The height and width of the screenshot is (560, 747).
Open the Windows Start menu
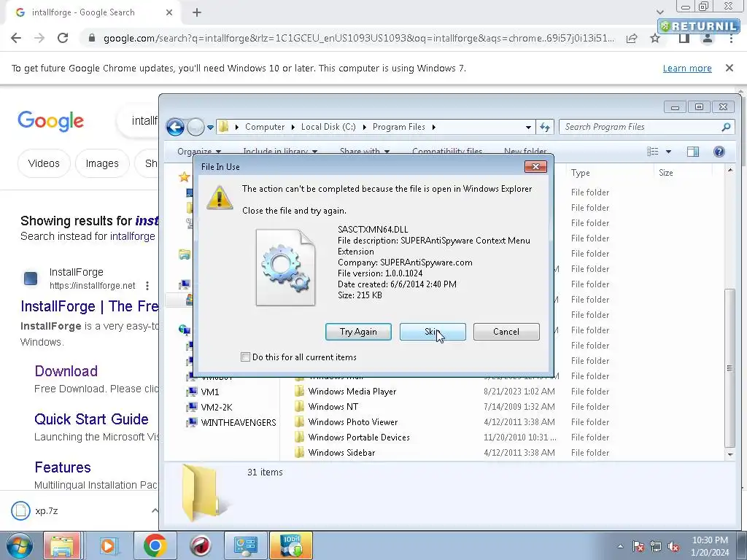20,545
